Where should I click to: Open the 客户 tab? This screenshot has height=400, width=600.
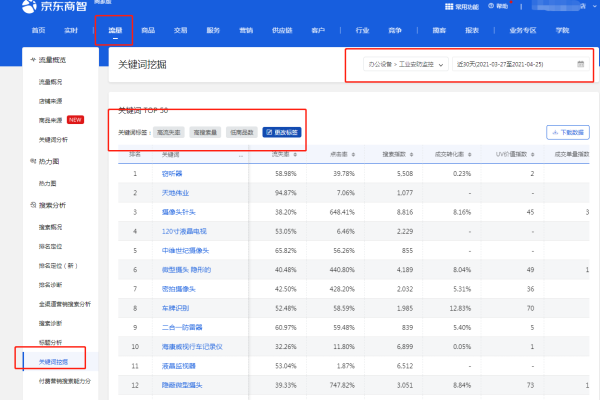(x=318, y=30)
